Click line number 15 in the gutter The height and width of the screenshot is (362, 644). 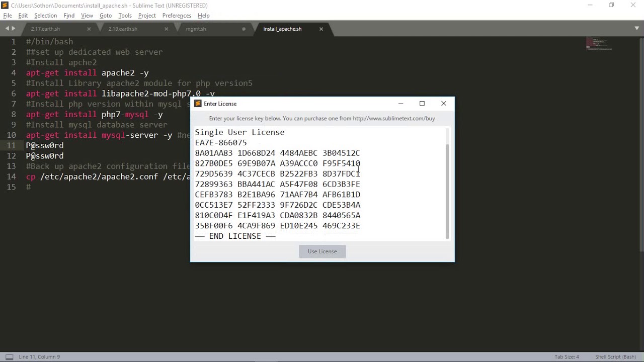pos(11,187)
